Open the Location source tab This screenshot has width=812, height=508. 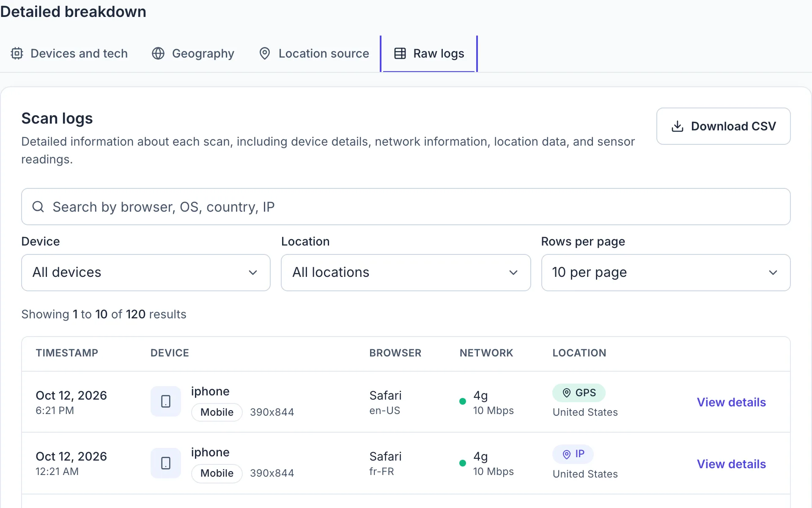pos(314,54)
